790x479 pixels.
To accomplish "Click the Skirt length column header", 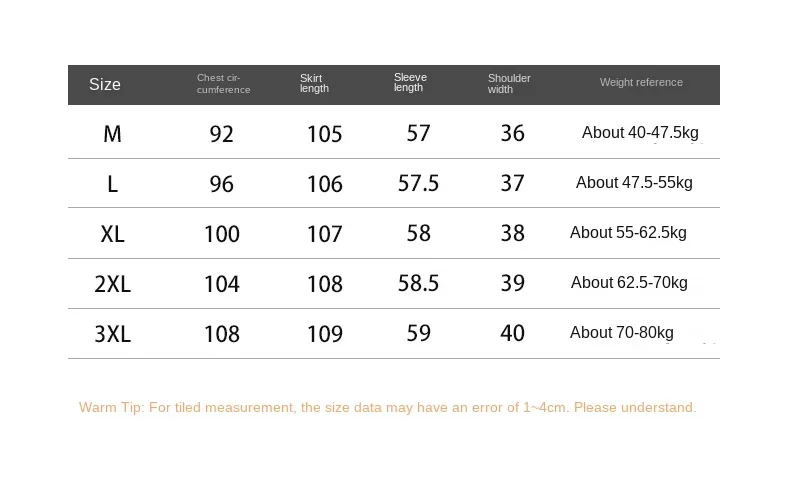I will [314, 84].
